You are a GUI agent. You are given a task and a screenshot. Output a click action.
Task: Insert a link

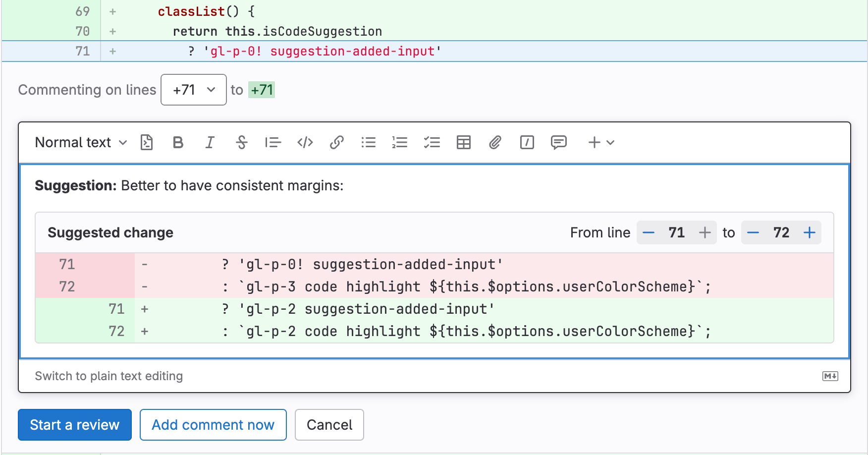click(x=337, y=143)
